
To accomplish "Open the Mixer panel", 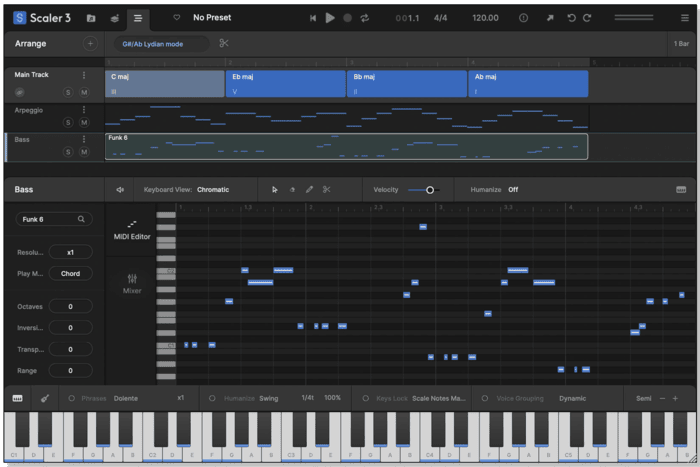I will (132, 283).
